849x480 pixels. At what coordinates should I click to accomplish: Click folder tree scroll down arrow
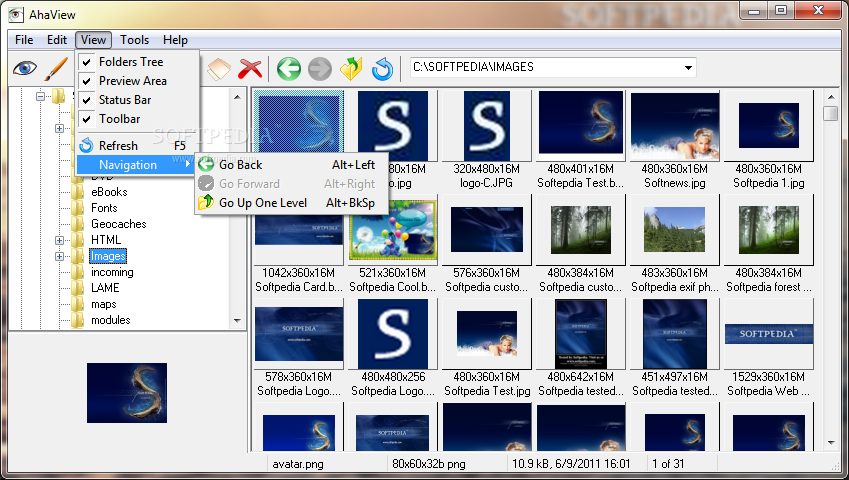[x=237, y=320]
